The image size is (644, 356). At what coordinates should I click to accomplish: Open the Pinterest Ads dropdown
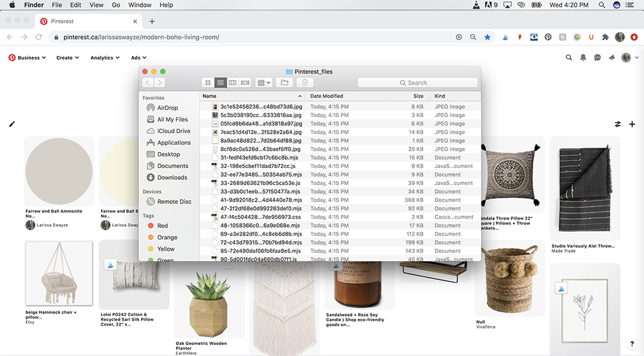(138, 57)
